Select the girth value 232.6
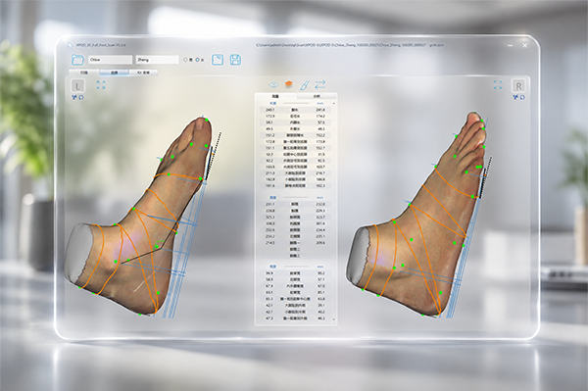This screenshot has height=391, width=588. point(270,230)
